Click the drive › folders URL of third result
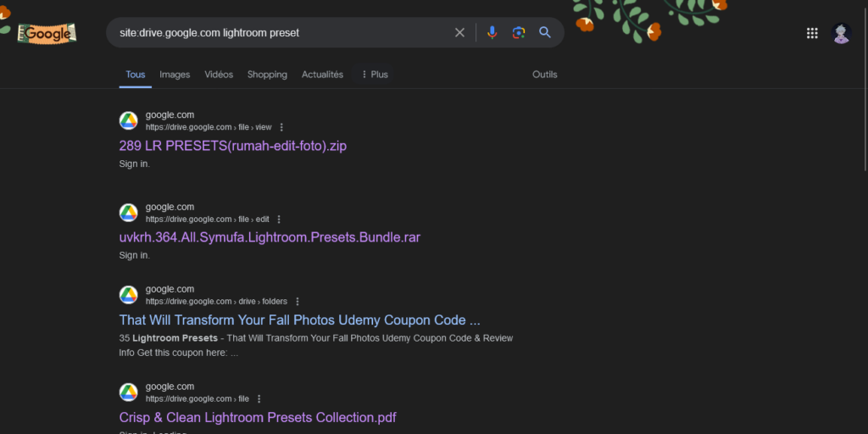Screen dimensions: 868x434 (x=216, y=302)
